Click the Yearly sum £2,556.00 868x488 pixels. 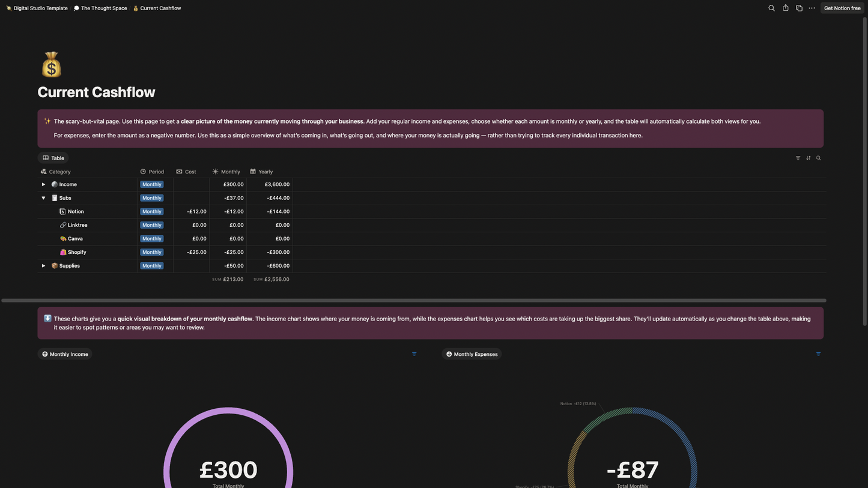(x=272, y=279)
